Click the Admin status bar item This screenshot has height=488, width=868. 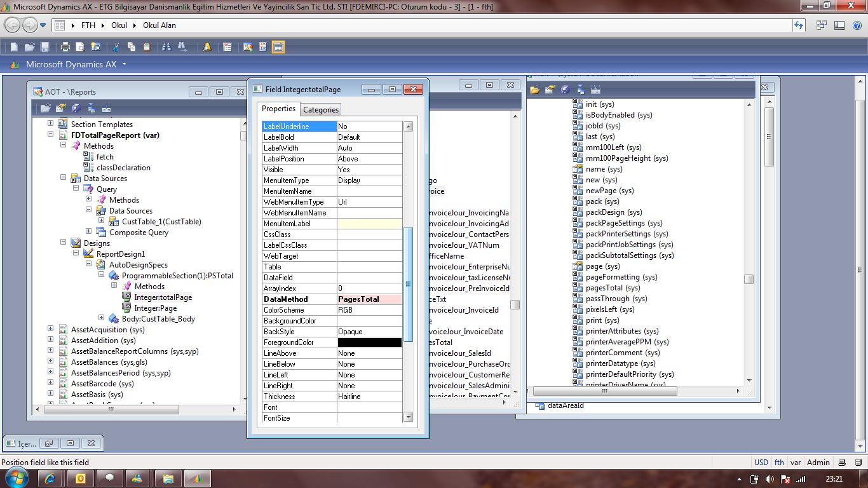pos(818,463)
